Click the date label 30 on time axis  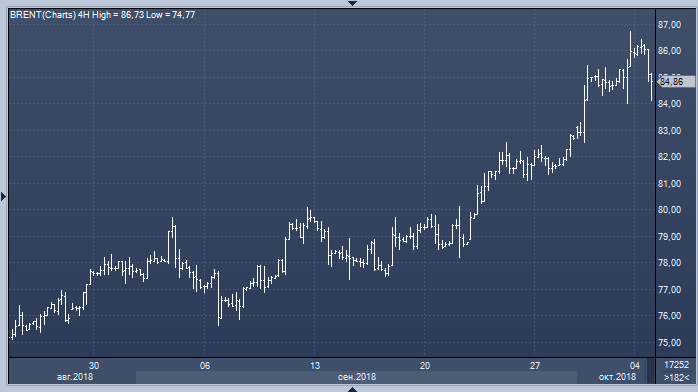pyautogui.click(x=94, y=366)
